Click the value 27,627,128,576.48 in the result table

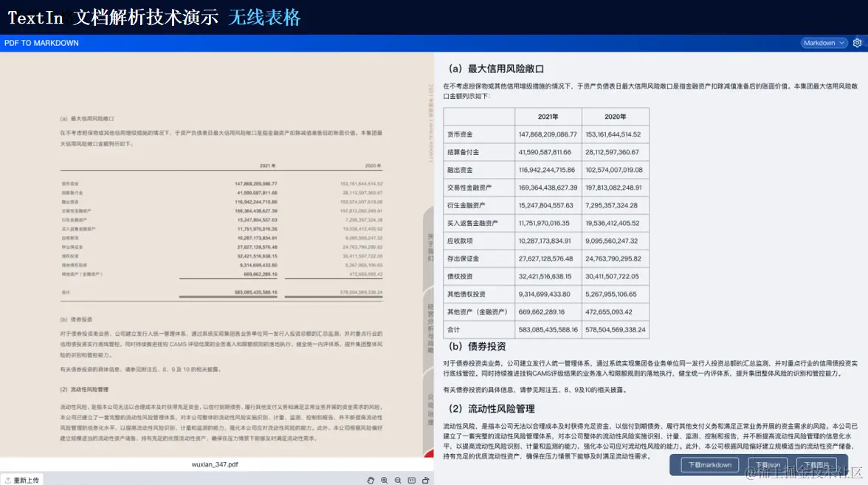click(546, 258)
